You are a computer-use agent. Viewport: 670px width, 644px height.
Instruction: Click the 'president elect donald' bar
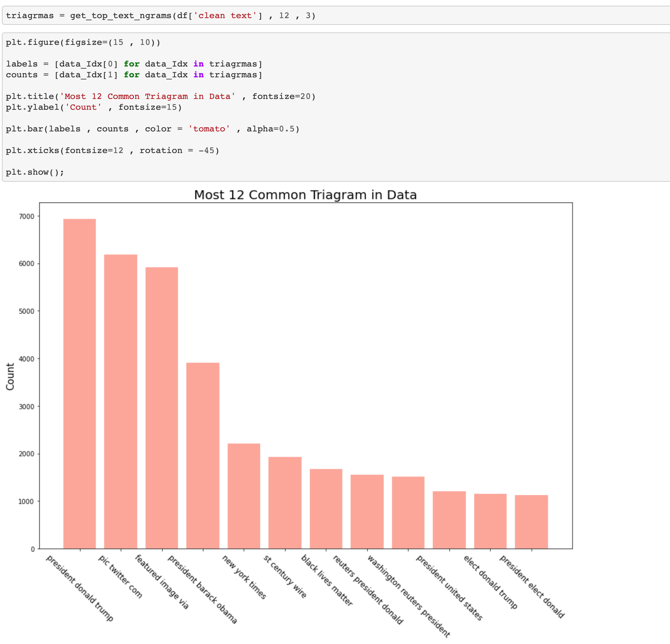pos(531,521)
